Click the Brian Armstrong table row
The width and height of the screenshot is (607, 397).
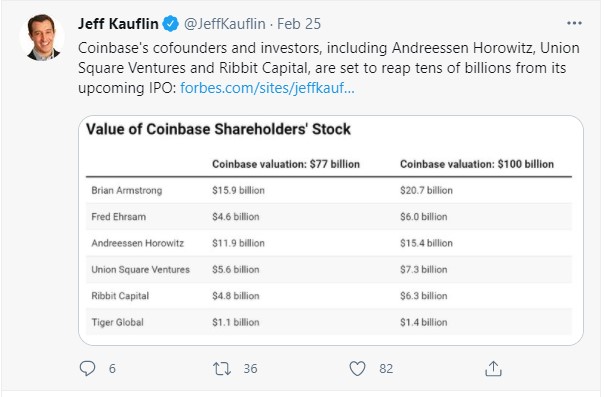329,190
